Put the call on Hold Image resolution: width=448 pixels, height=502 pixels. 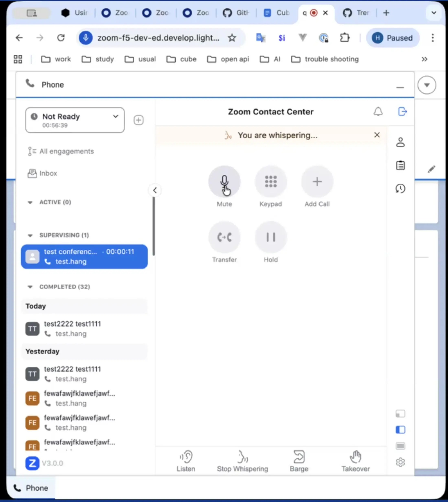click(x=270, y=237)
